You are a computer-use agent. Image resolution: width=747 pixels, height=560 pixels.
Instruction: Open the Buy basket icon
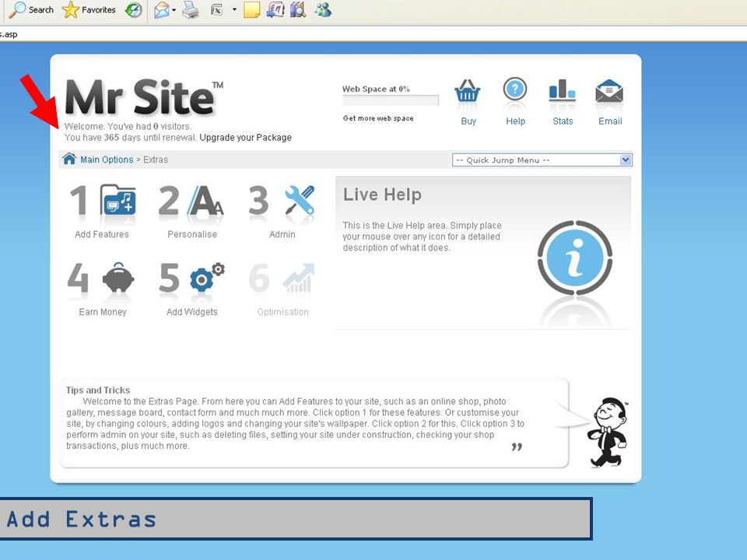(x=468, y=91)
